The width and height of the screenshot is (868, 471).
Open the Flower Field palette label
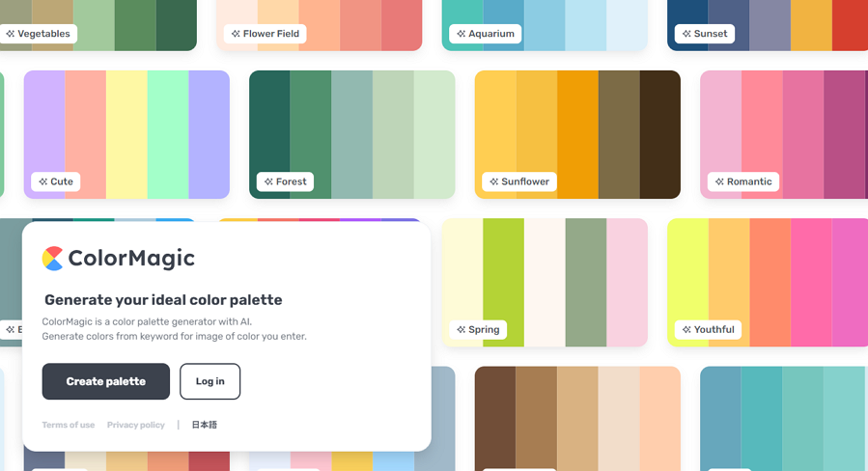[266, 34]
